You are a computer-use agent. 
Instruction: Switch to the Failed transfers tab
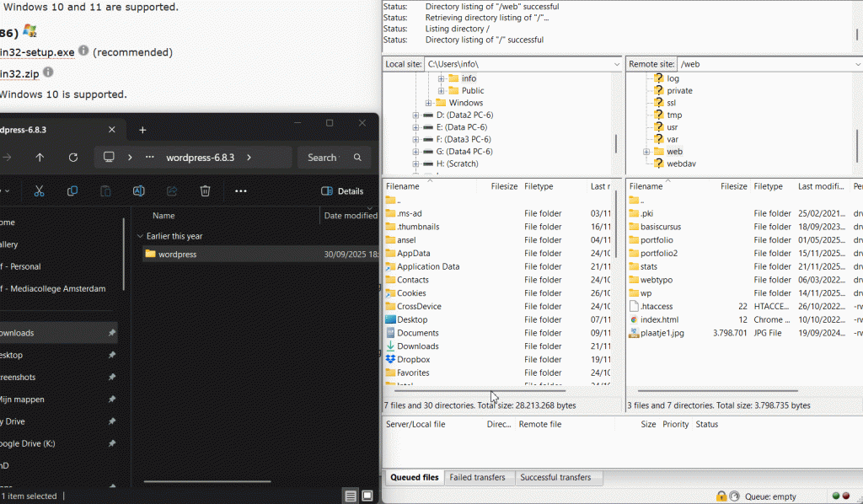(477, 477)
